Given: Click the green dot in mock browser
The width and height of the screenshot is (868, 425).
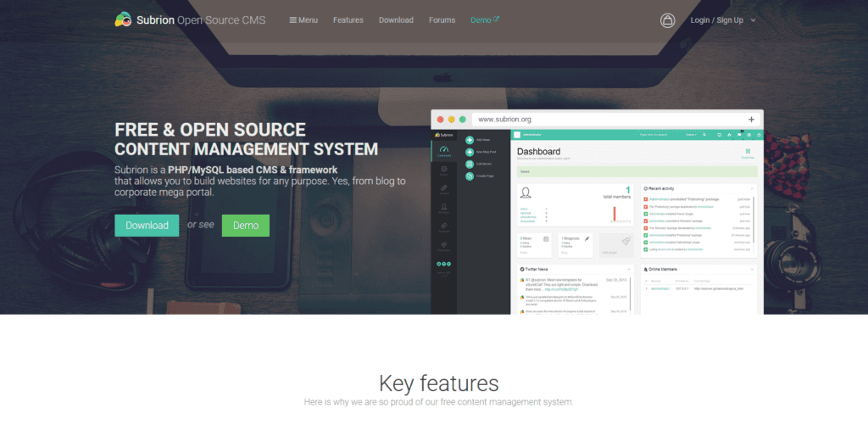Looking at the screenshot, I should click(x=463, y=119).
